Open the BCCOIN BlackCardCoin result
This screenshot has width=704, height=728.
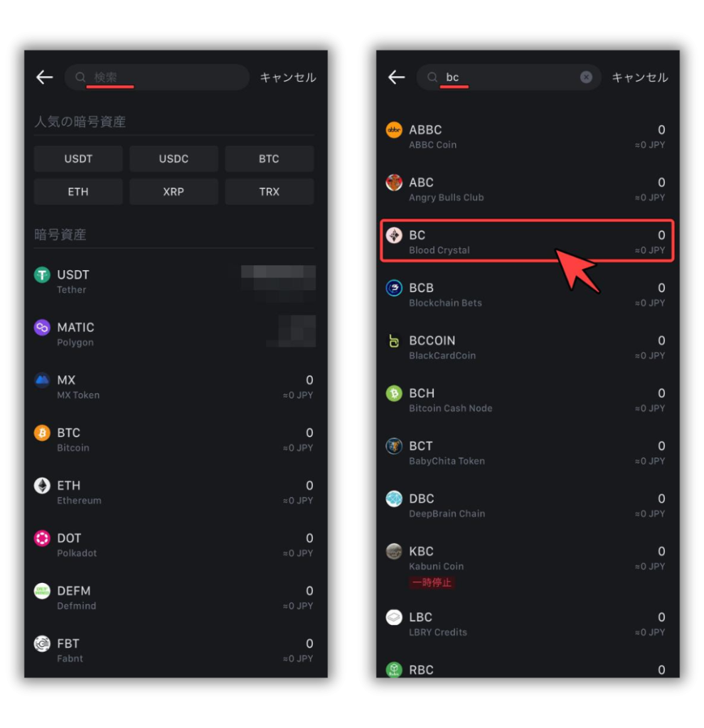click(527, 348)
